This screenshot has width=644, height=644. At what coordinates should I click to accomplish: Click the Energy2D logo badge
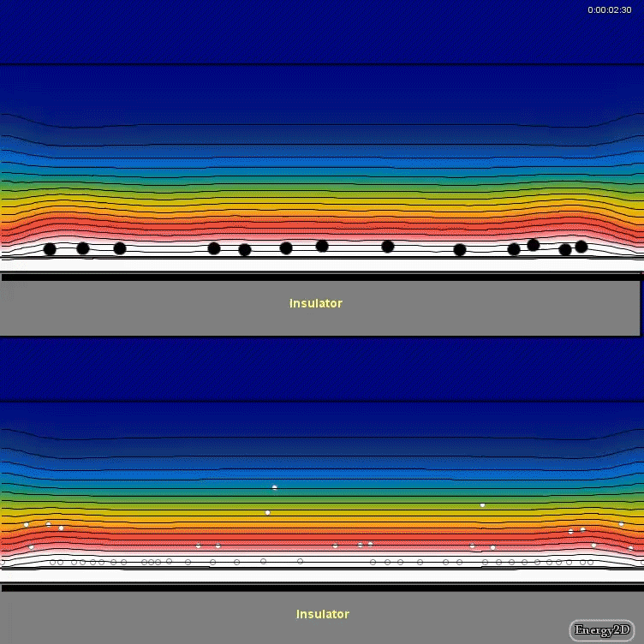602,629
